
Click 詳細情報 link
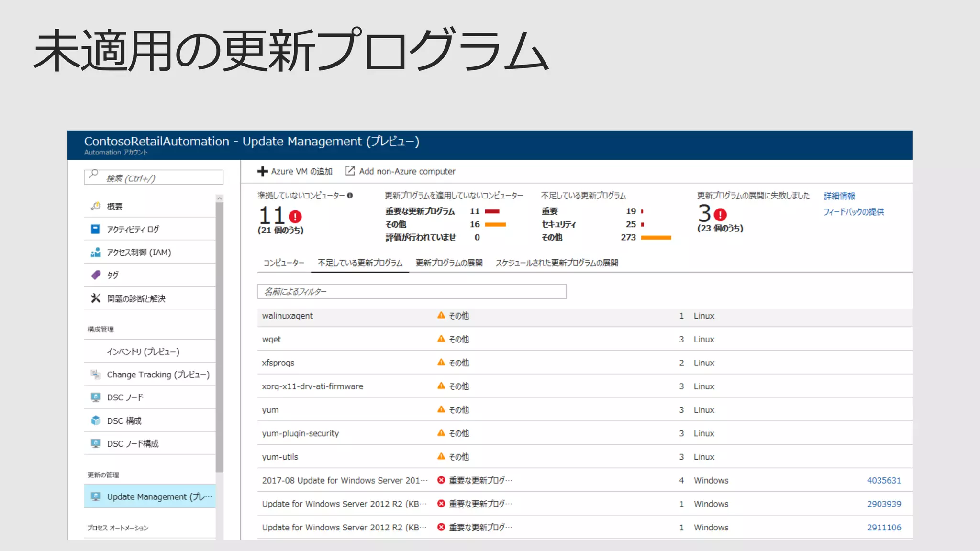point(839,196)
